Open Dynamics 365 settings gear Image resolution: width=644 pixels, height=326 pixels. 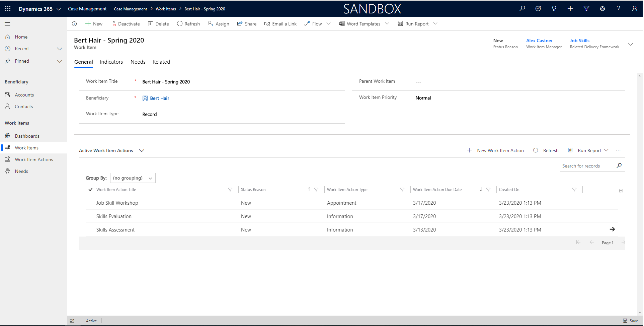click(602, 8)
